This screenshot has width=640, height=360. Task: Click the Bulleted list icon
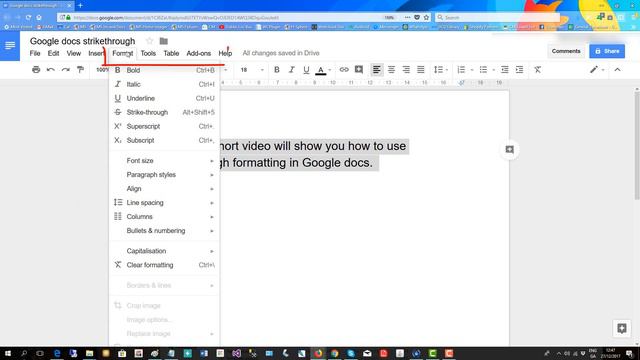(x=483, y=70)
